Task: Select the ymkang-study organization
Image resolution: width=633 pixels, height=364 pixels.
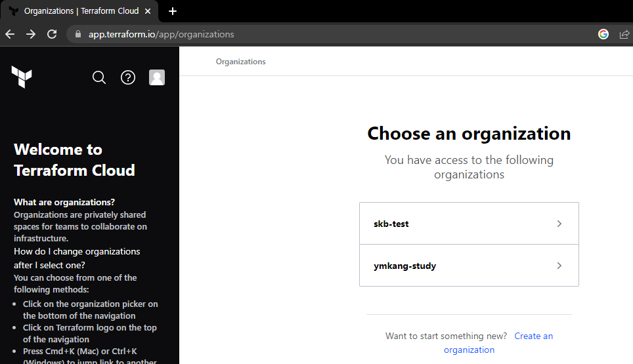Action: (469, 266)
